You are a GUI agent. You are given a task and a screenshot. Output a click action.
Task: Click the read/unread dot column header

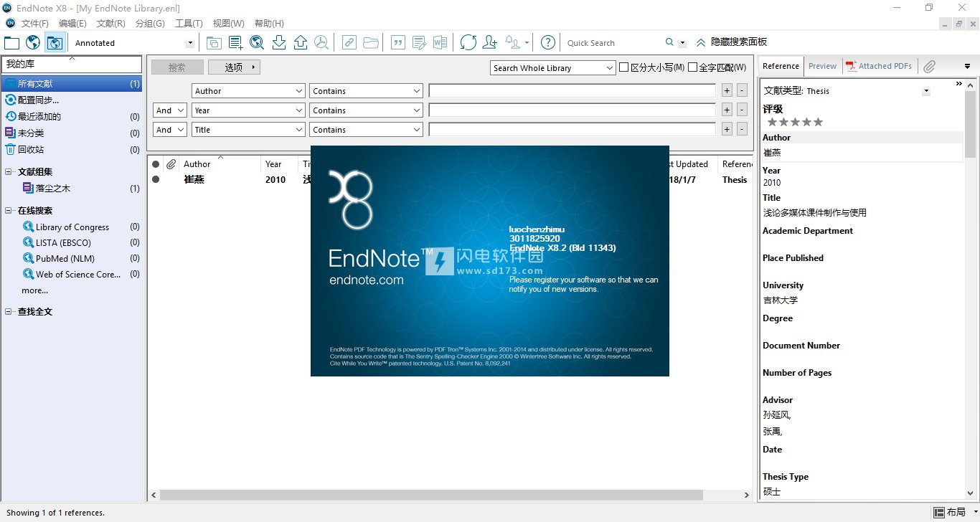tap(156, 164)
